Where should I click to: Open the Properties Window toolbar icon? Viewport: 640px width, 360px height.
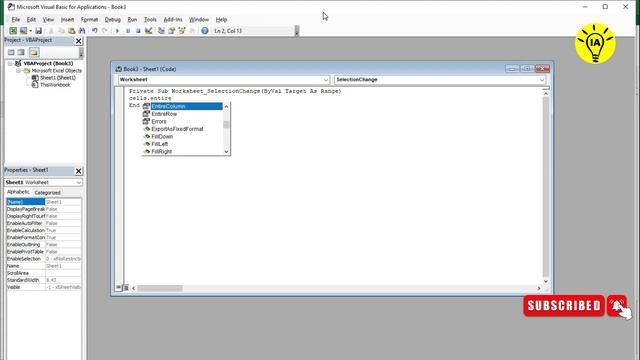coord(171,31)
